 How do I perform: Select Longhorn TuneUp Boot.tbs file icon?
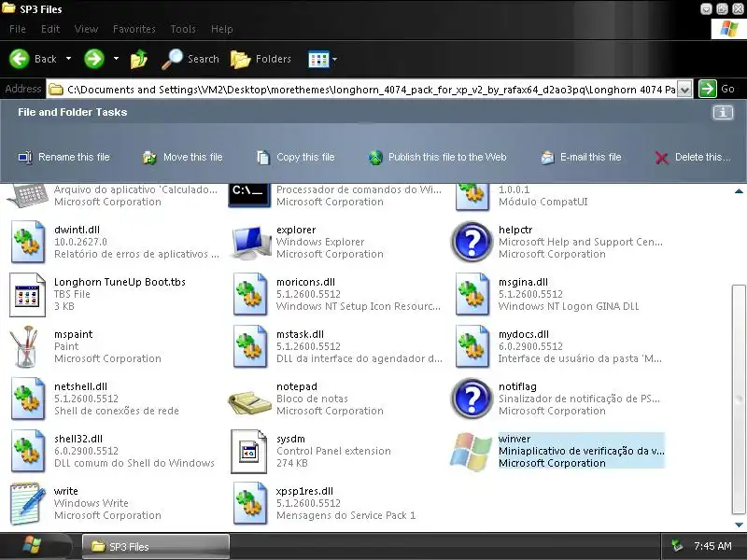click(28, 294)
